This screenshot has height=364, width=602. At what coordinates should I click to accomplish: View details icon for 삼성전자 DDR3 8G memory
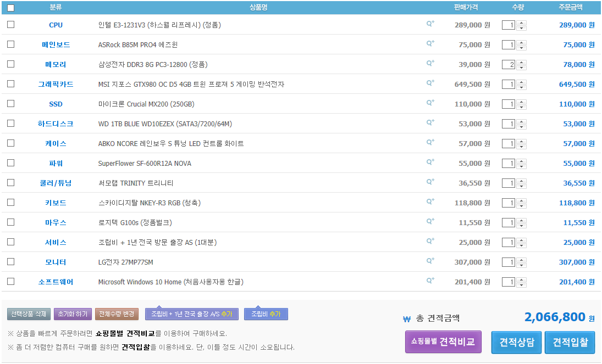pyautogui.click(x=430, y=63)
